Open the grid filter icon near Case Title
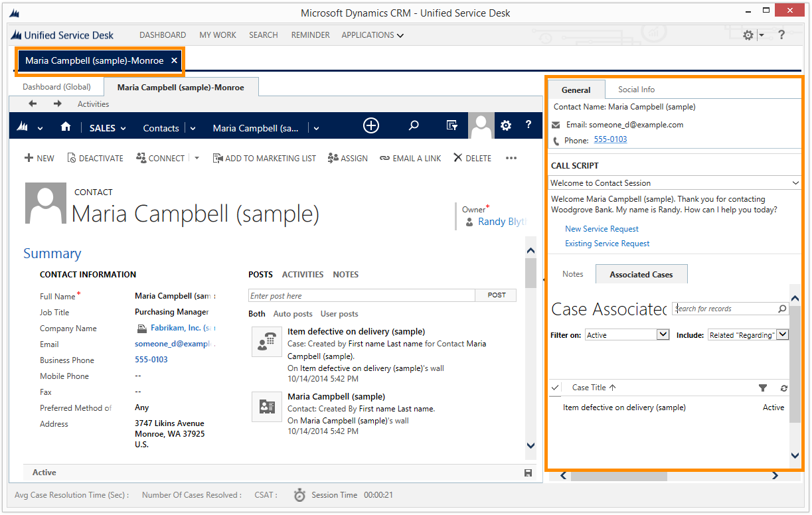 (x=763, y=388)
